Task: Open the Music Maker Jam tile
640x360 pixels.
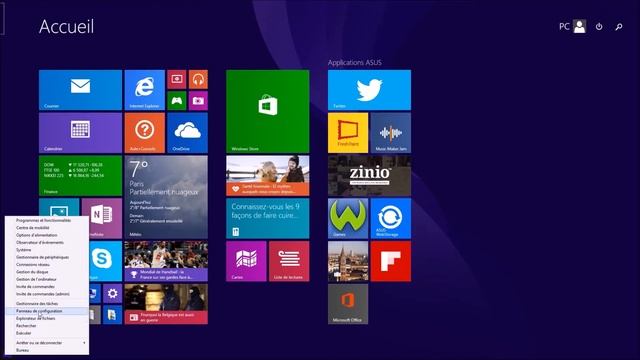Action: [x=391, y=133]
